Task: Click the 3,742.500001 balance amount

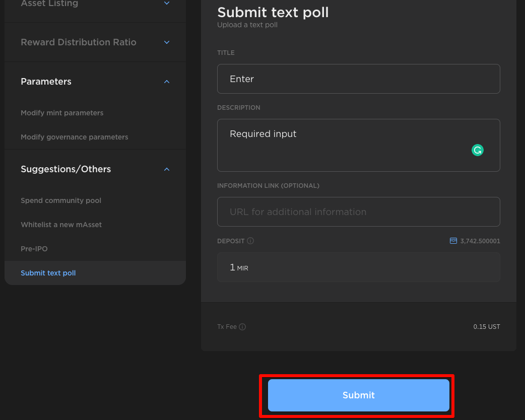Action: [480, 241]
